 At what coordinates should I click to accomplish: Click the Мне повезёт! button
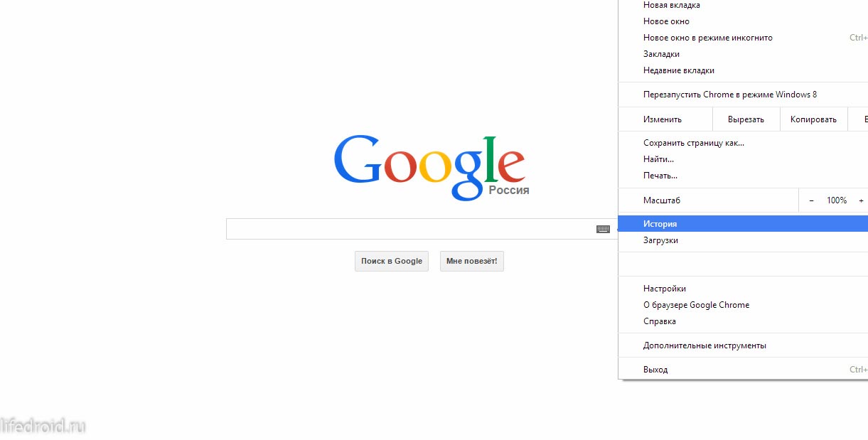tap(472, 261)
